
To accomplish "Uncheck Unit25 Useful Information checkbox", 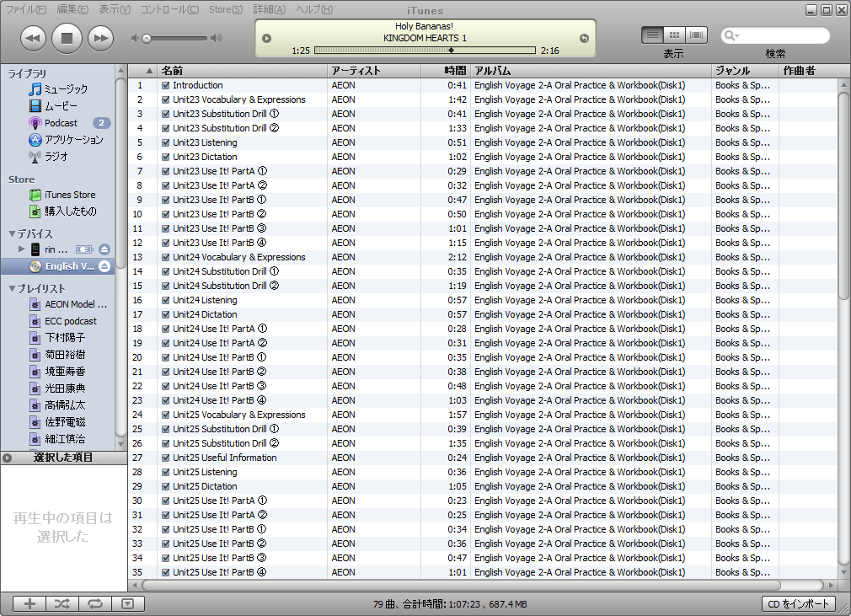I will 165,458.
